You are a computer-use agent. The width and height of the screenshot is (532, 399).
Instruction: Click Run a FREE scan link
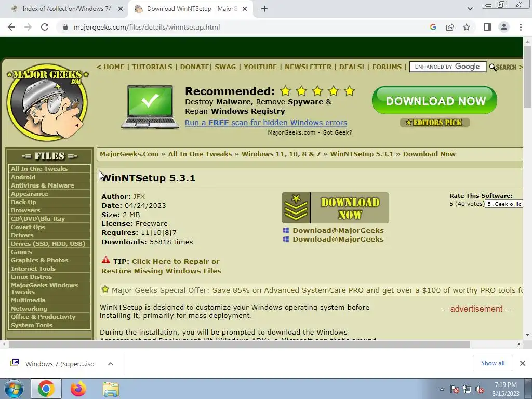tap(266, 123)
